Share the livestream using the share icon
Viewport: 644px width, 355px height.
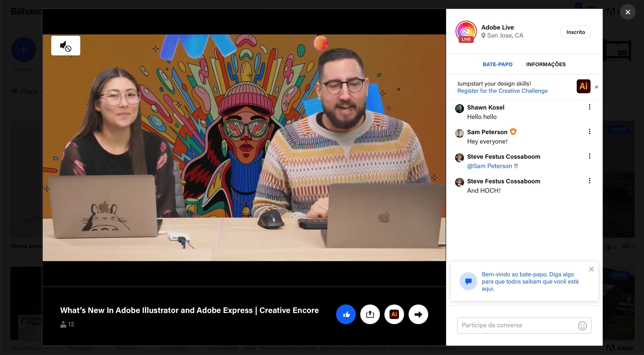[x=370, y=314]
